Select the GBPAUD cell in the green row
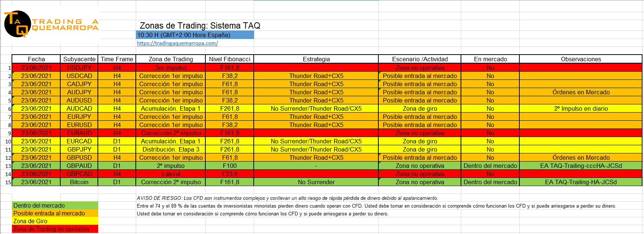This screenshot has width=644, height=234. (79, 166)
